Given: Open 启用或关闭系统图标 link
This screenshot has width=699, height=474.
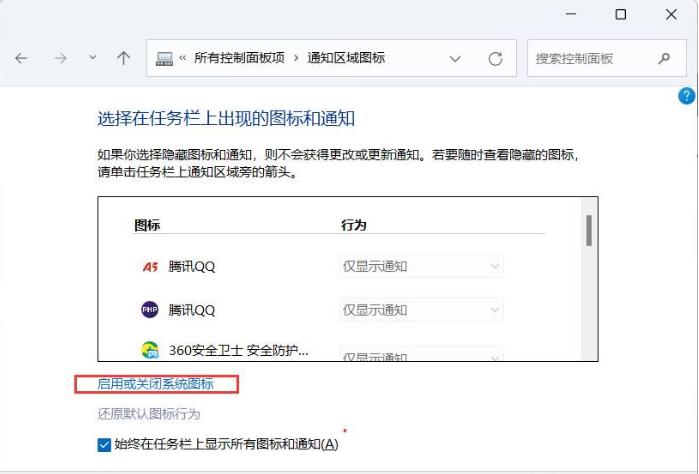Looking at the screenshot, I should point(155,384).
